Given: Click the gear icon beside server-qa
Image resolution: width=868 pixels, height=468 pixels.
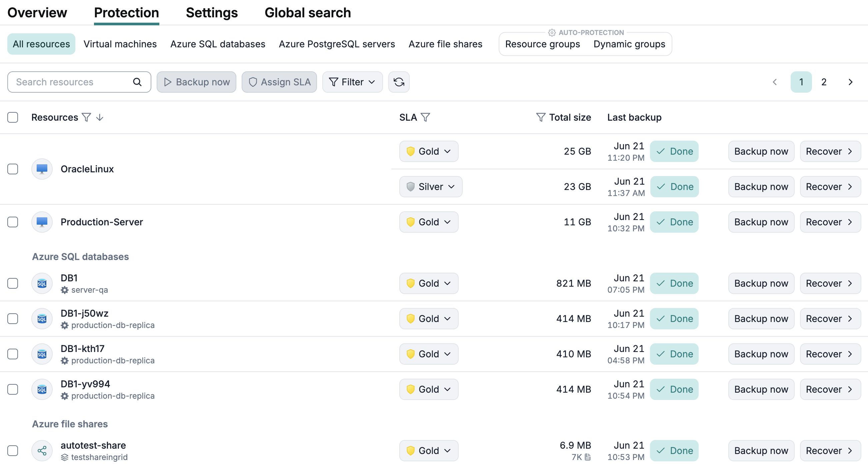Looking at the screenshot, I should [x=65, y=290].
